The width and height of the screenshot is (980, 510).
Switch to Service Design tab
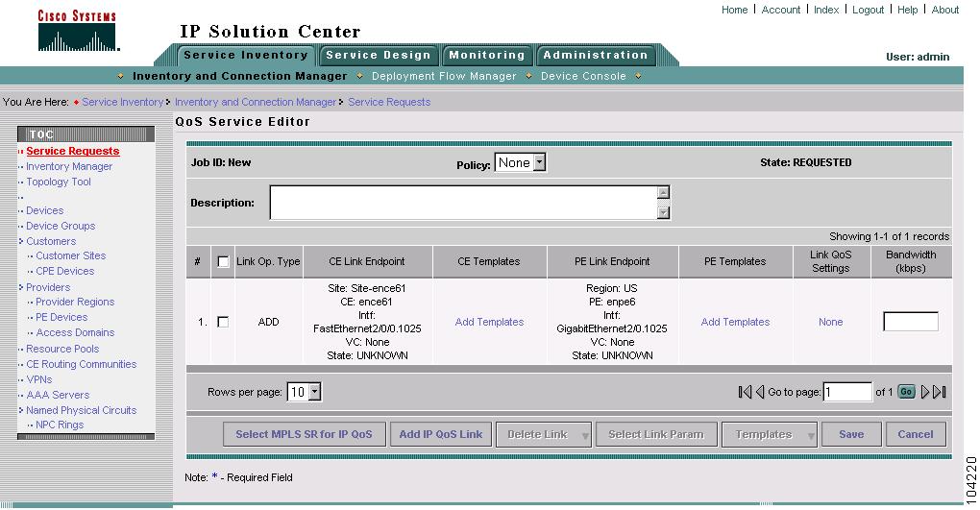[x=379, y=55]
